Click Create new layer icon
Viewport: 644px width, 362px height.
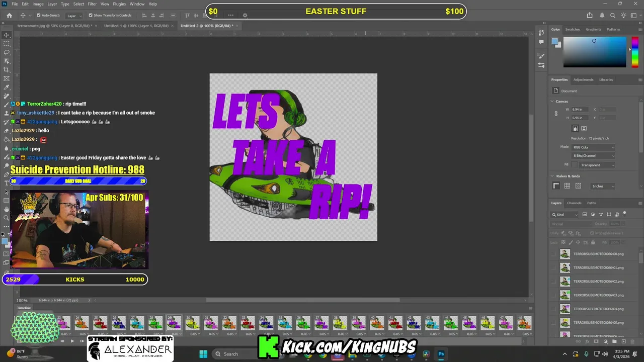[623, 342]
